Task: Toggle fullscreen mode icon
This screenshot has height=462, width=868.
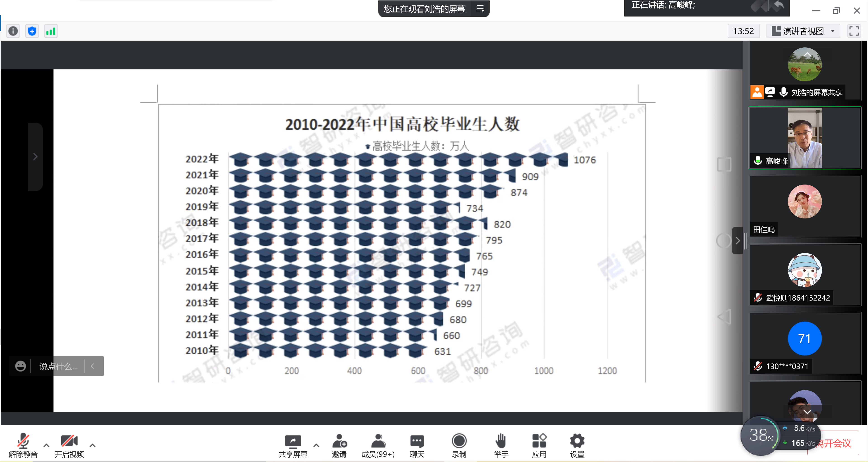Action: point(854,31)
